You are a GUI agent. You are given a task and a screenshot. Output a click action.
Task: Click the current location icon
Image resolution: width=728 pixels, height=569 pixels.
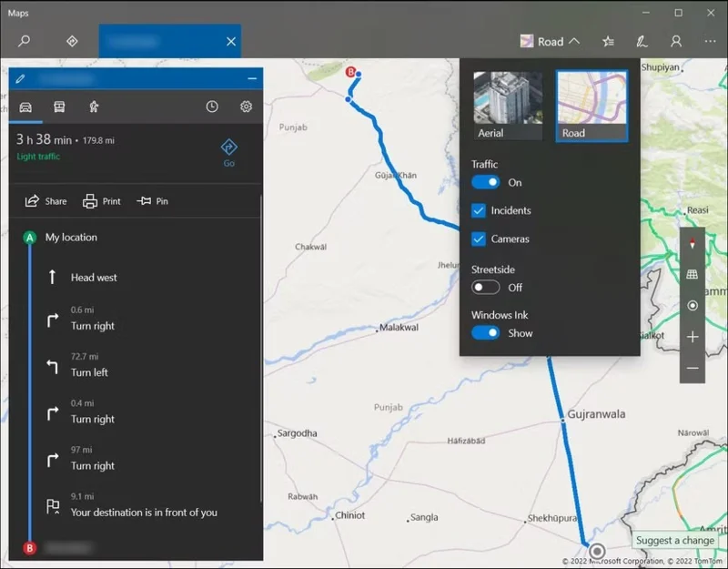click(693, 306)
